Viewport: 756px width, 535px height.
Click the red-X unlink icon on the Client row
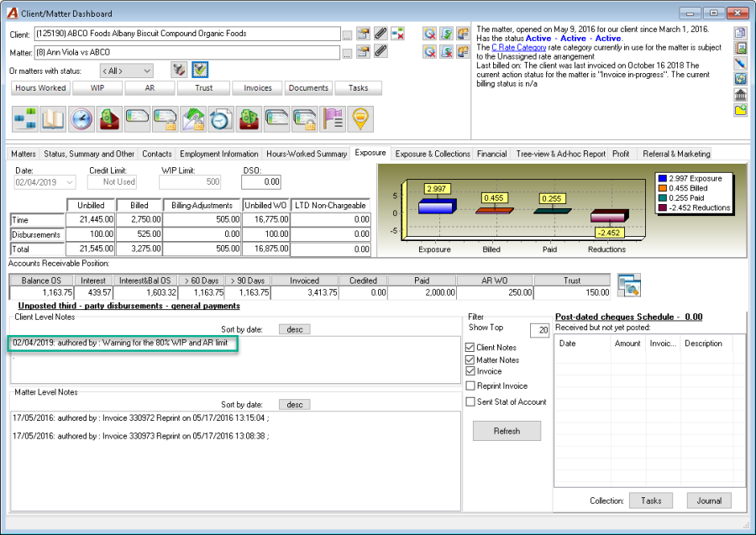(x=398, y=34)
